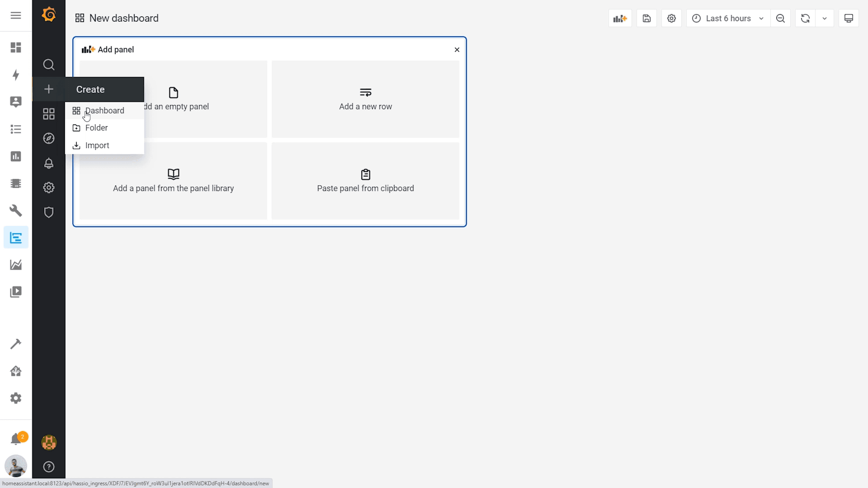
Task: Zoom out the time range
Action: 780,18
